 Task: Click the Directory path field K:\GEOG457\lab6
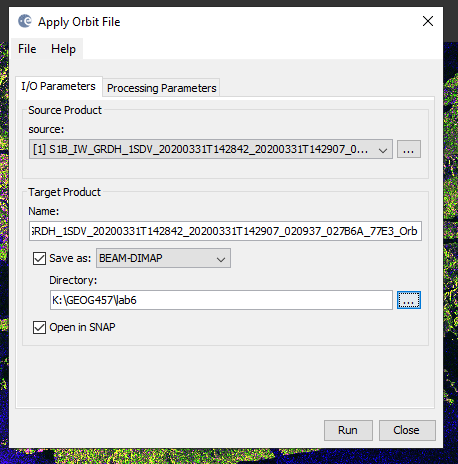click(221, 300)
